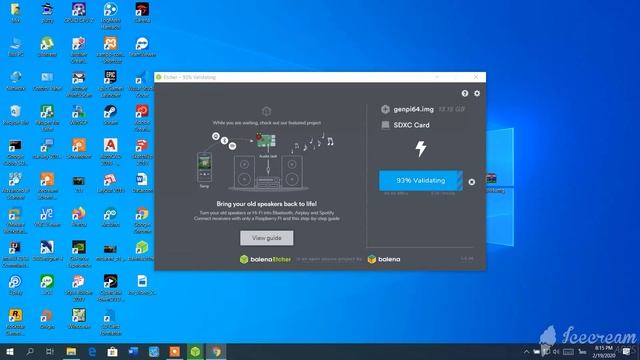Open Task View on the taskbar
The image size is (640, 360).
click(x=50, y=351)
